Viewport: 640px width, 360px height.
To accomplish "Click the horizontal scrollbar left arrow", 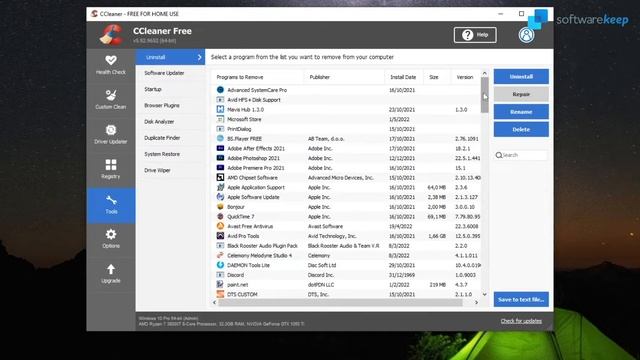I will pyautogui.click(x=215, y=302).
